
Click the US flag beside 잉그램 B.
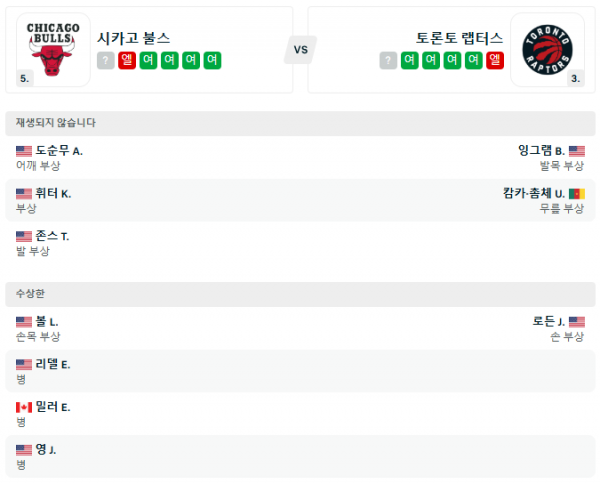(576, 151)
